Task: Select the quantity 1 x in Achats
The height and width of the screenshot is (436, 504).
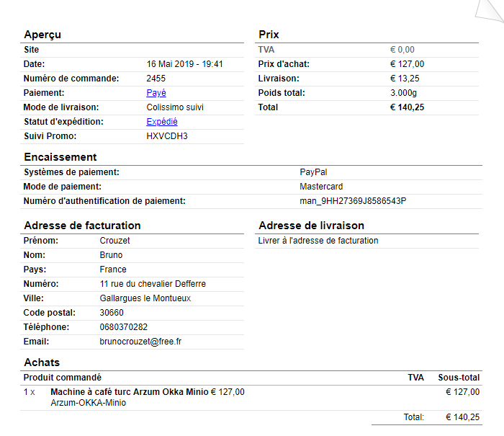Action: pyautogui.click(x=30, y=392)
